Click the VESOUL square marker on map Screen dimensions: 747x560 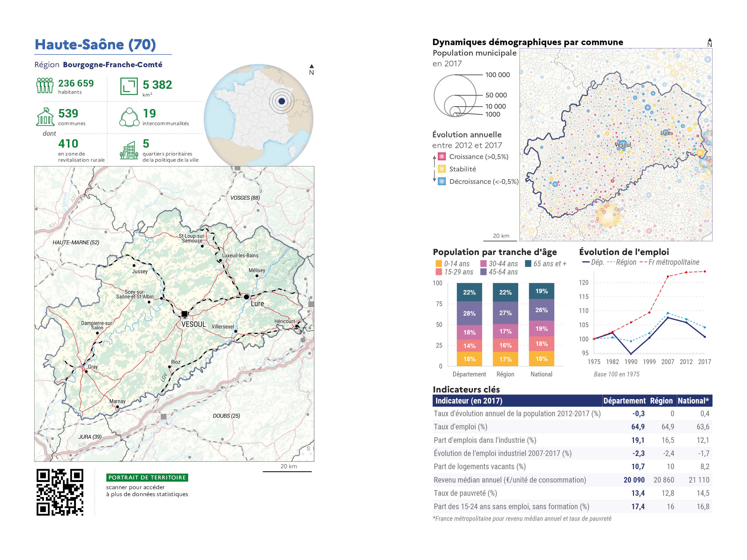(184, 314)
